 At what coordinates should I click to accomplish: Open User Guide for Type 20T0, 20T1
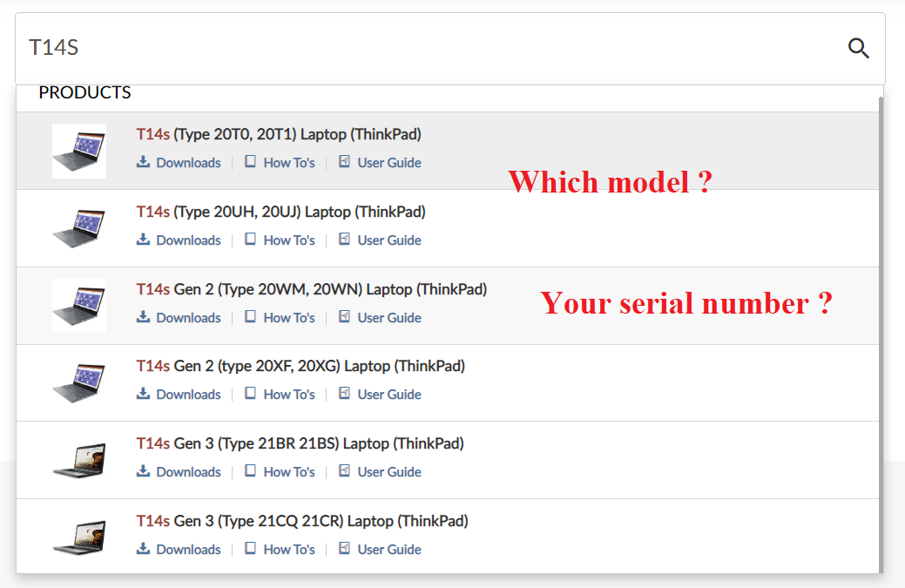(389, 163)
